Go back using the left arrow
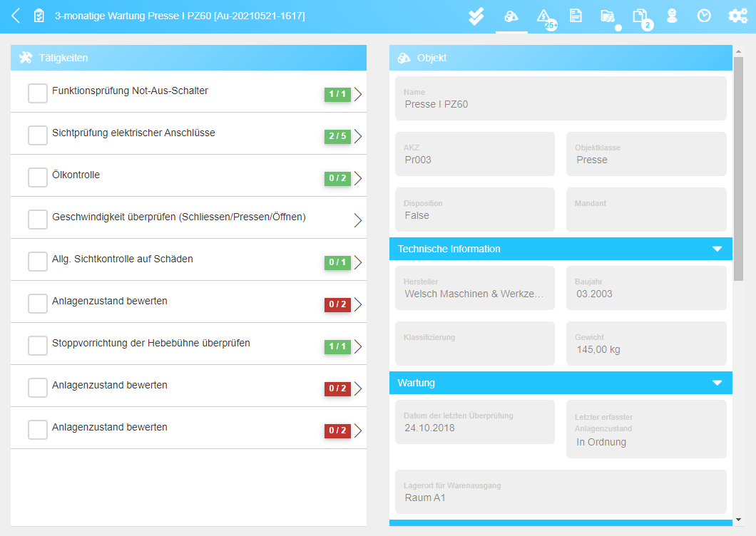Viewport: 756px width, 536px height. click(x=16, y=16)
